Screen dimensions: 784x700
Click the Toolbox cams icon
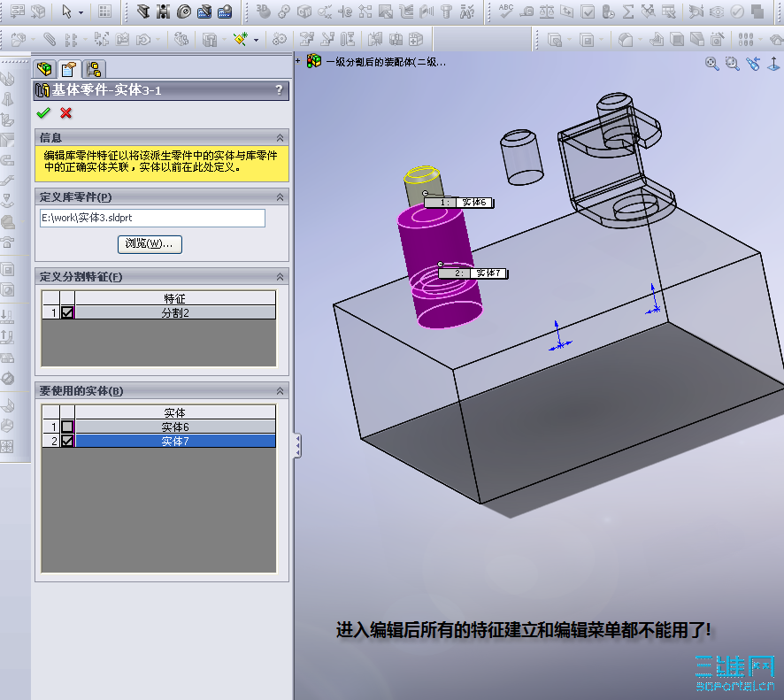(184, 12)
